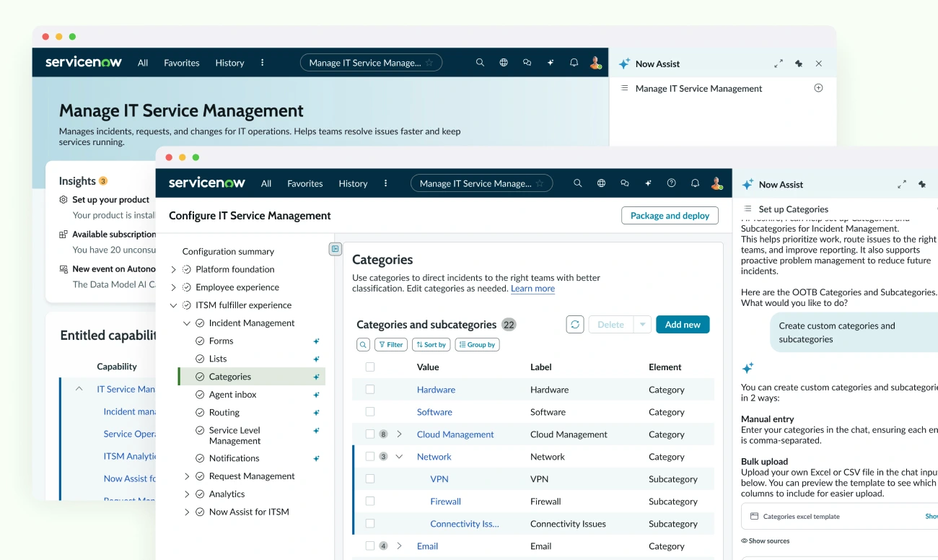Viewport: 938px width, 560px height.
Task: Open Favorites menu in front window
Action: pos(305,183)
